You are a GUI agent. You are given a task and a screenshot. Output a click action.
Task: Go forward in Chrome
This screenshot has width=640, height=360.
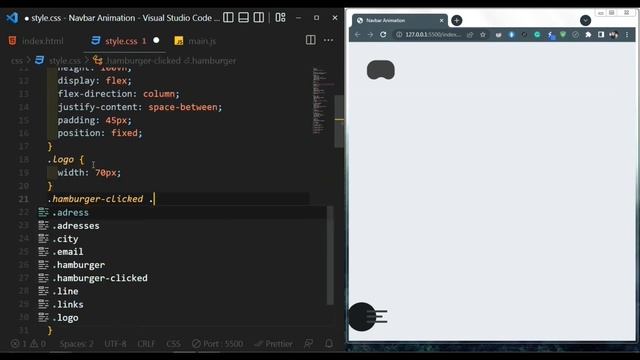point(370,35)
